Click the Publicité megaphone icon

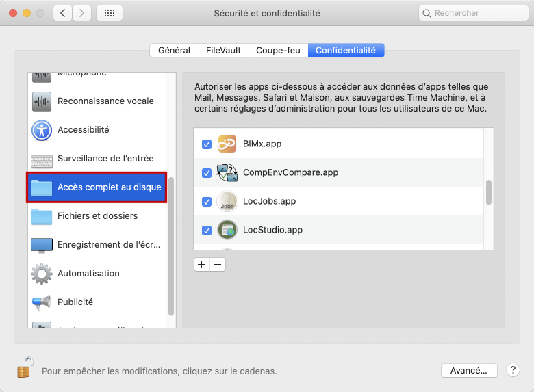pyautogui.click(x=42, y=302)
